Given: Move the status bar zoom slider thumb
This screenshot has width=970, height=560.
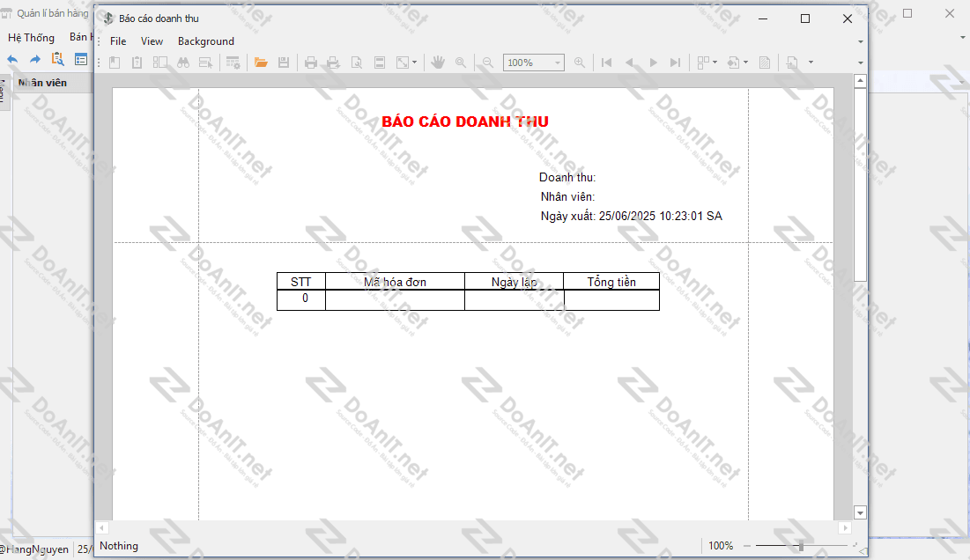Looking at the screenshot, I should tap(801, 546).
